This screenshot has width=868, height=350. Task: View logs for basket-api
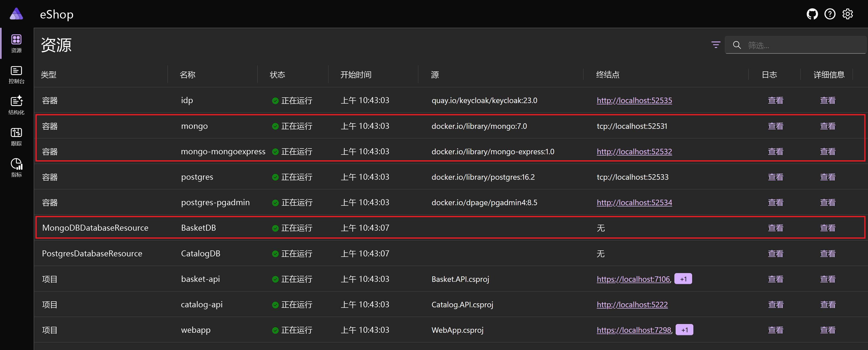tap(775, 279)
